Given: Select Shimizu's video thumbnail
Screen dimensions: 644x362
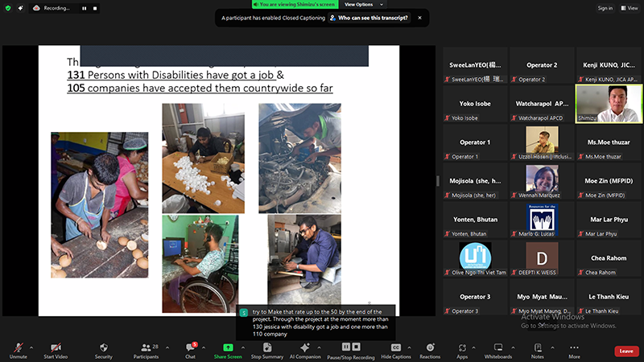Looking at the screenshot, I should click(609, 104).
